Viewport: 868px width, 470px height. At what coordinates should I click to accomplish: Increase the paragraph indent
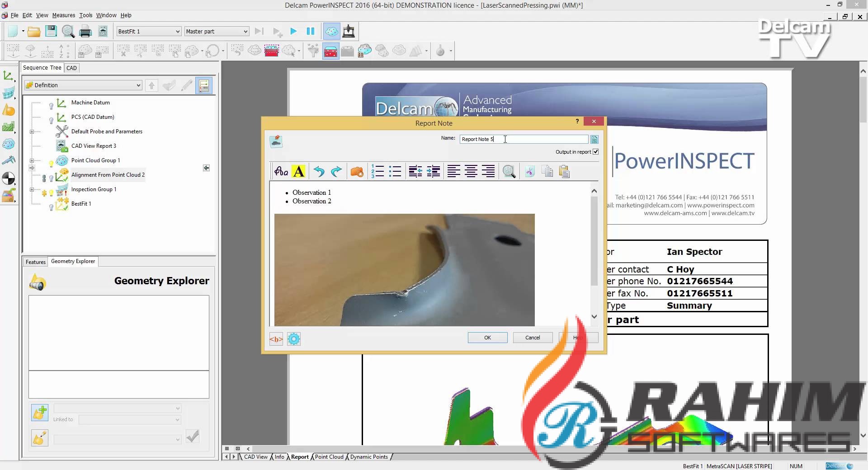433,171
